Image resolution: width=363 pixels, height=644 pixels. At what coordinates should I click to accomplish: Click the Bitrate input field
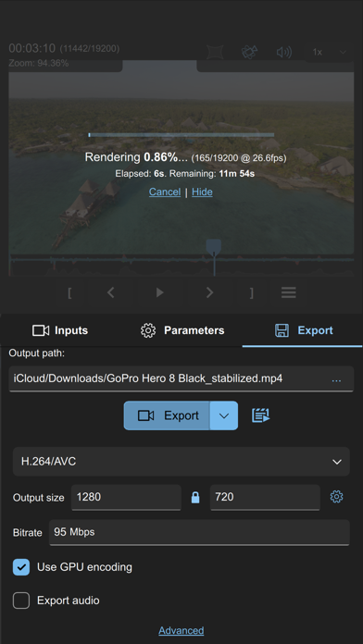199,532
